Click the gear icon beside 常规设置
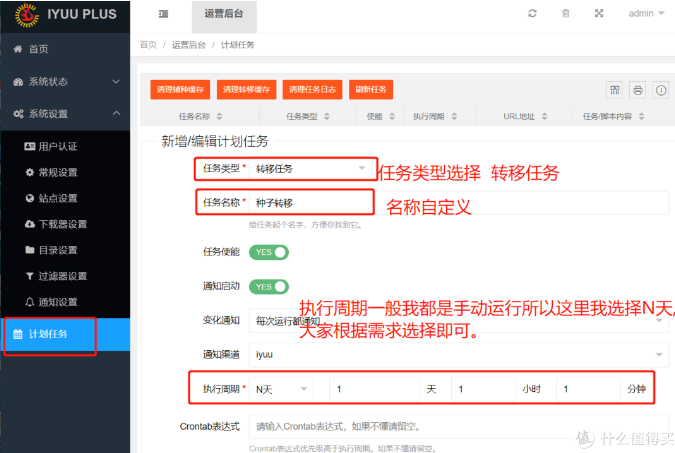 (x=30, y=172)
